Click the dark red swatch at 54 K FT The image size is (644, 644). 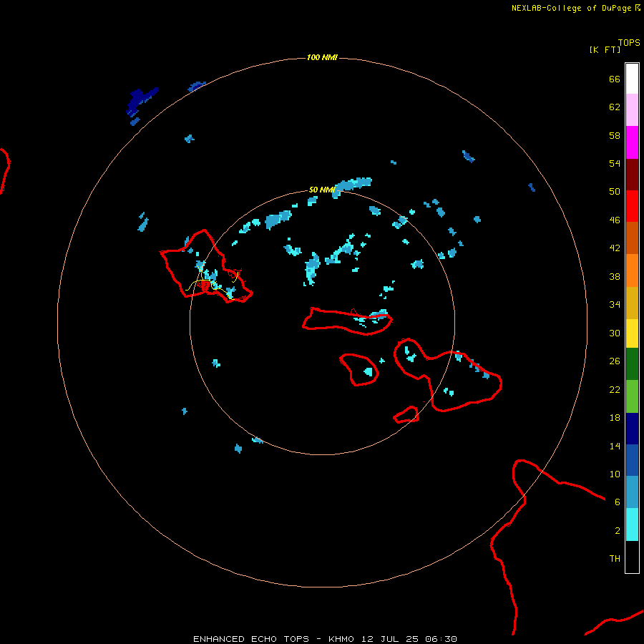[632, 174]
